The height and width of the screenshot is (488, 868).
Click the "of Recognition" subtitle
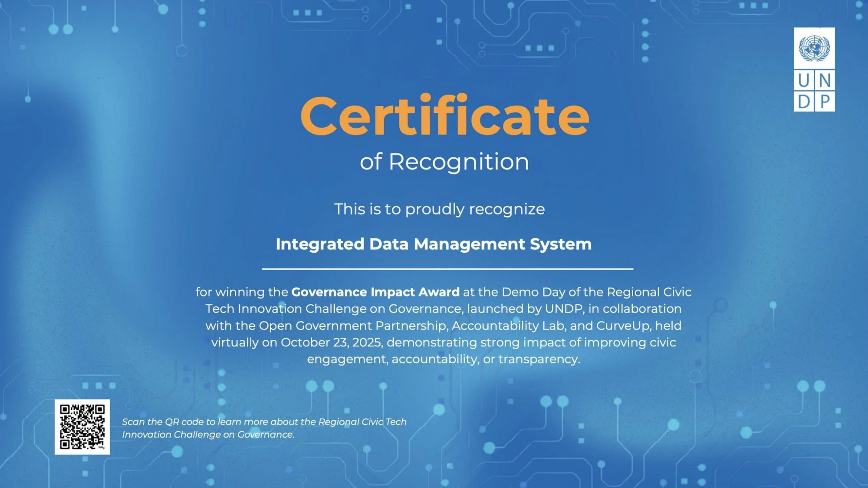[x=444, y=162]
